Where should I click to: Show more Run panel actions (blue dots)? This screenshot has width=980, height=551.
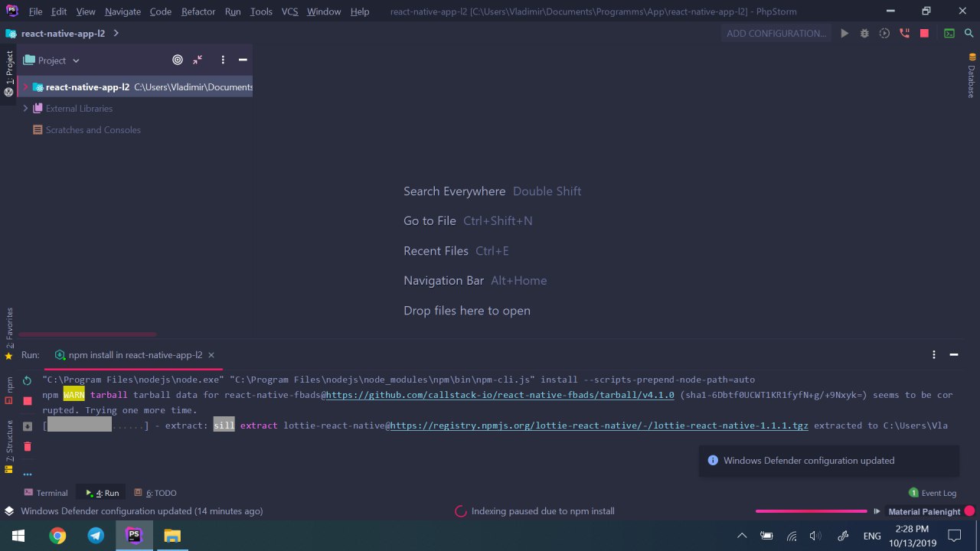[28, 474]
